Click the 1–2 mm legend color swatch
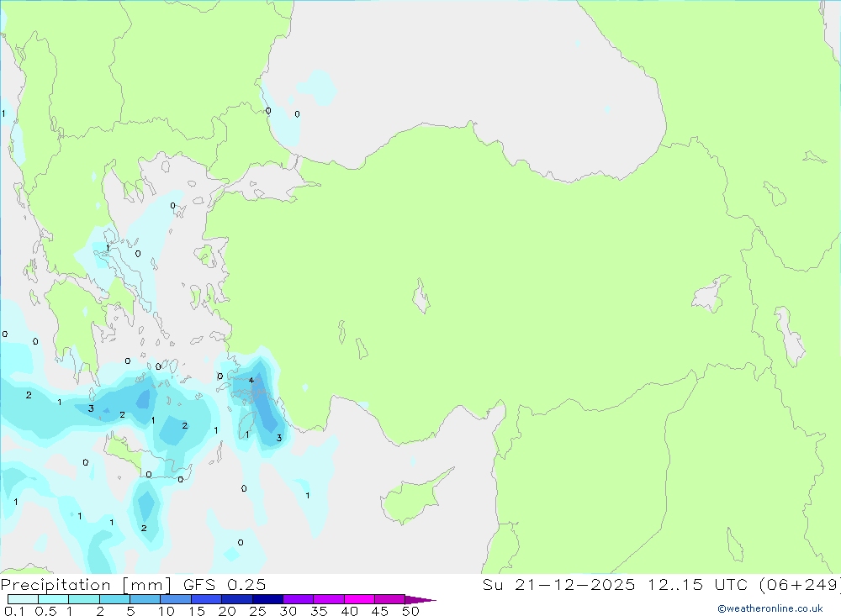 click(83, 599)
